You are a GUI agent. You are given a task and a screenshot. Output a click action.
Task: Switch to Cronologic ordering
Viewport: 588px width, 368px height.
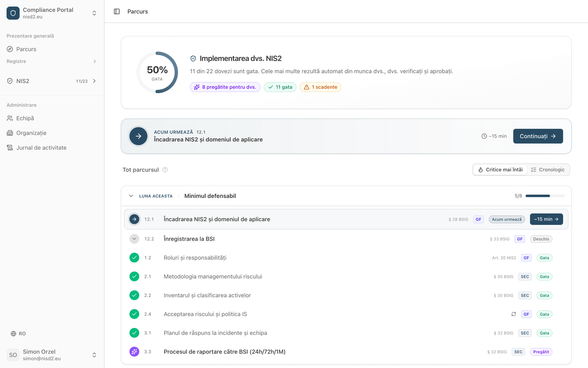[548, 170]
